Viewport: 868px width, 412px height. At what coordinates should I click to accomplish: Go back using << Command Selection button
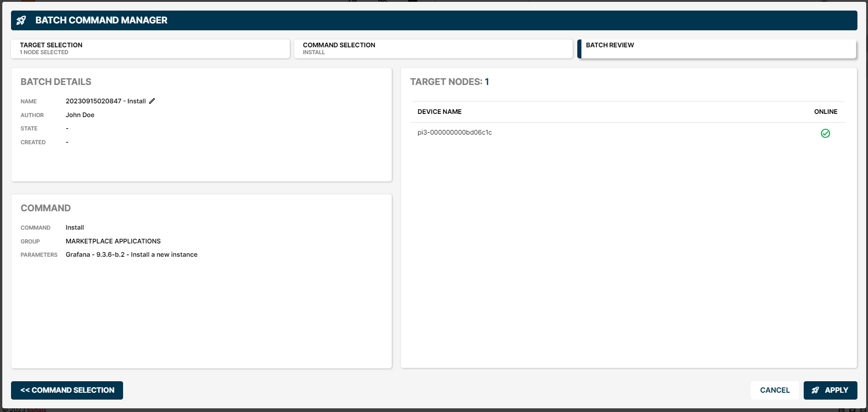pyautogui.click(x=67, y=390)
